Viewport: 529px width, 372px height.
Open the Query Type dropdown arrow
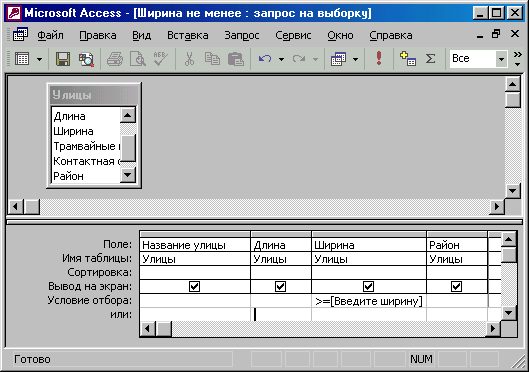coord(355,59)
